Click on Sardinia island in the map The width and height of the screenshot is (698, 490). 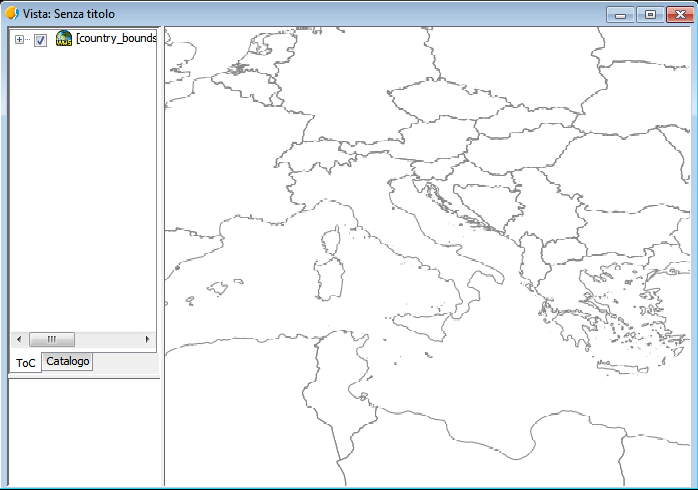[x=330, y=278]
